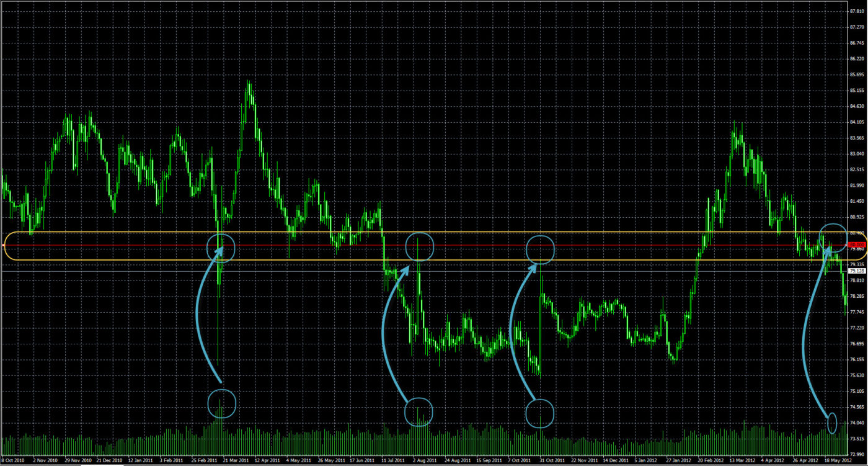Click the 24 Aug 2011 date label
Image resolution: width=868 pixels, height=466 pixels.
pos(458,461)
